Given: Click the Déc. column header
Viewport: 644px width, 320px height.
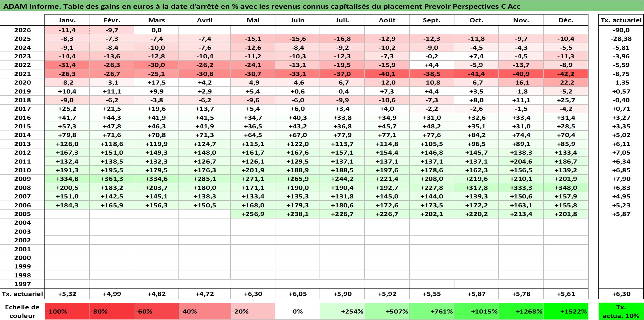Looking at the screenshot, I should pyautogui.click(x=566, y=20).
